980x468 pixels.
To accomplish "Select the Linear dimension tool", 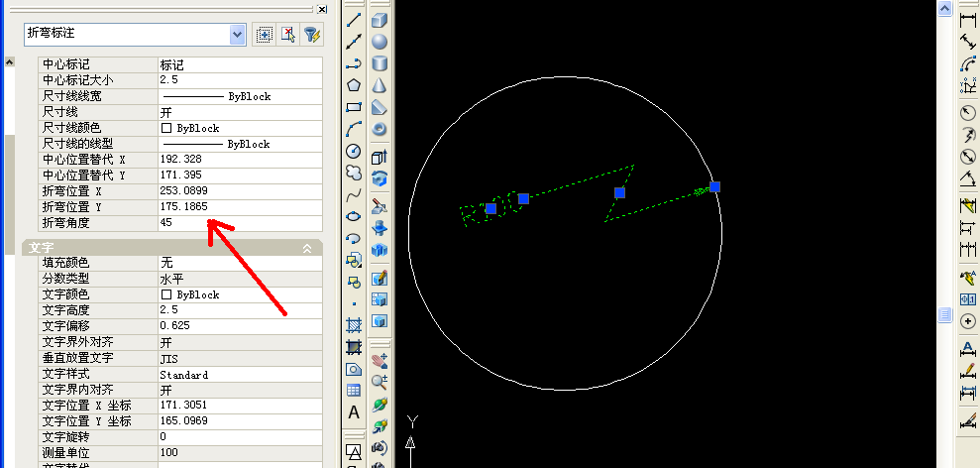I will (x=967, y=20).
